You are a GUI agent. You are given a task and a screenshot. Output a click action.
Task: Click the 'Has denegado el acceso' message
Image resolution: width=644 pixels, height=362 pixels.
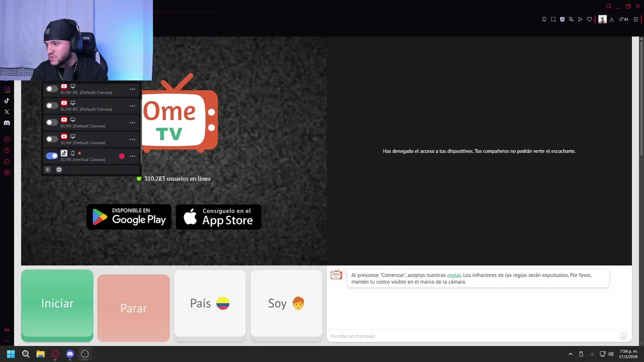pos(479,151)
